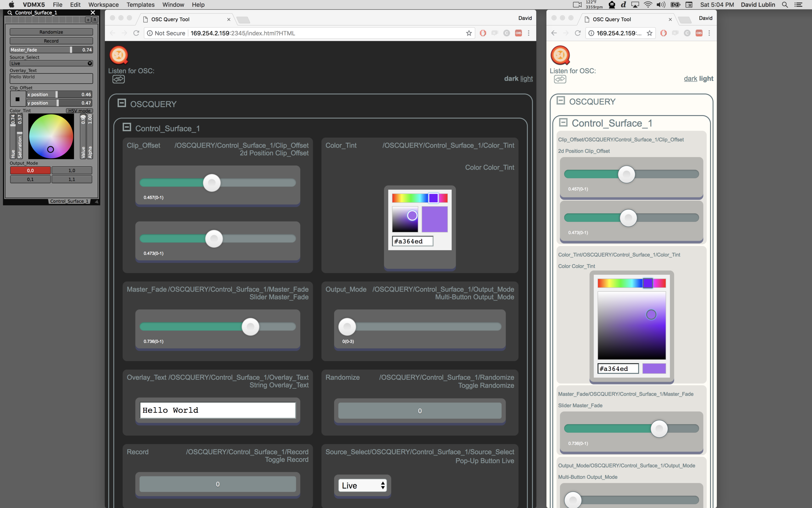Click the volume icon in menu bar
This screenshot has width=812, height=508.
[x=661, y=5]
